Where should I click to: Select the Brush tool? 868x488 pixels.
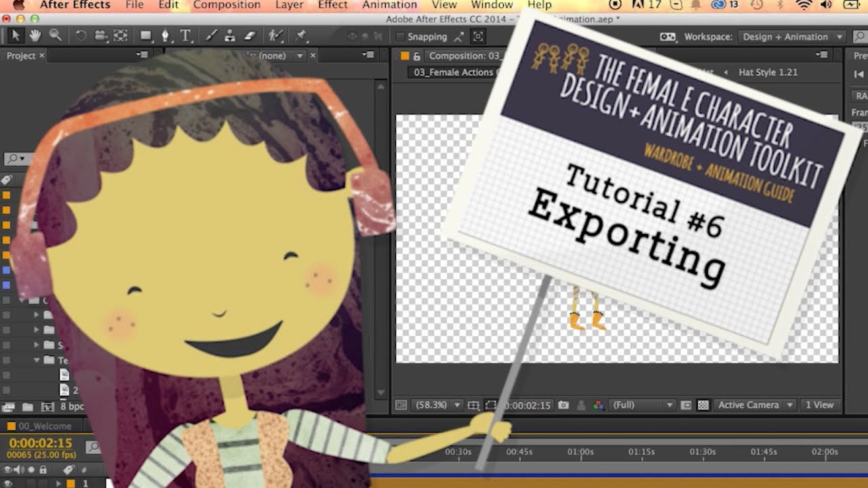(211, 36)
